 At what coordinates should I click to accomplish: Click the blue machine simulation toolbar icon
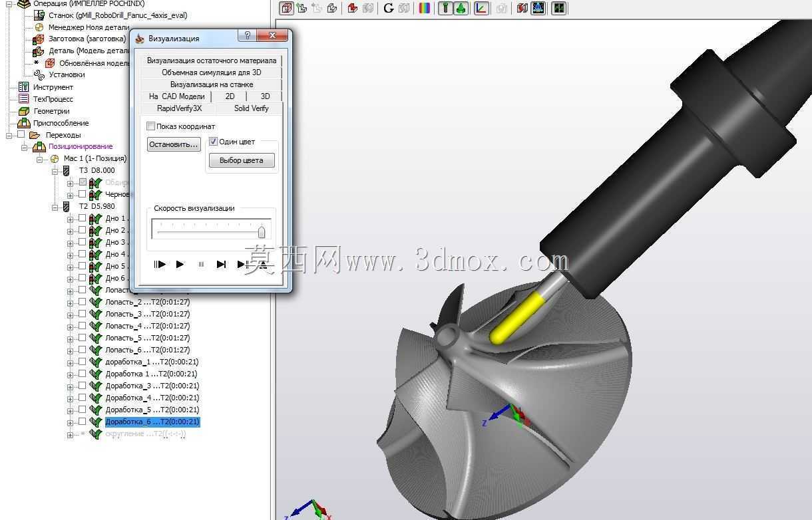(x=538, y=8)
